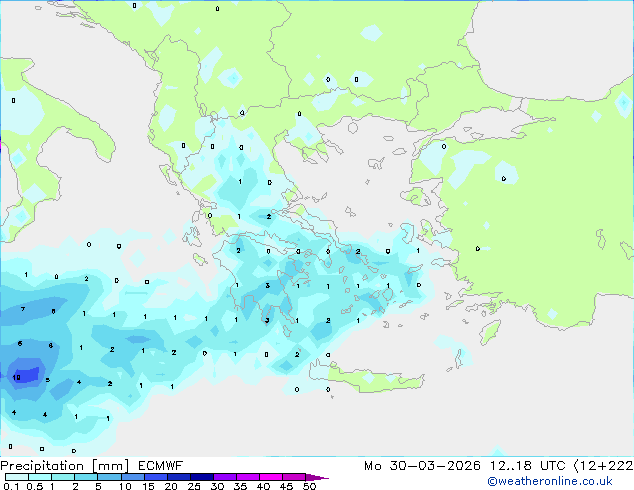Click the '50' legend scale label
The image size is (634, 490).
click(x=309, y=486)
